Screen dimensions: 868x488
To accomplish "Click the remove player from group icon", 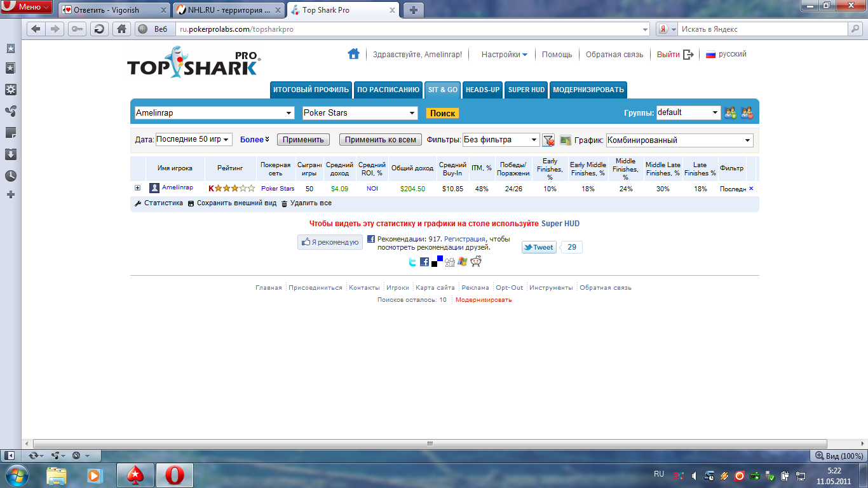I will pos(747,113).
